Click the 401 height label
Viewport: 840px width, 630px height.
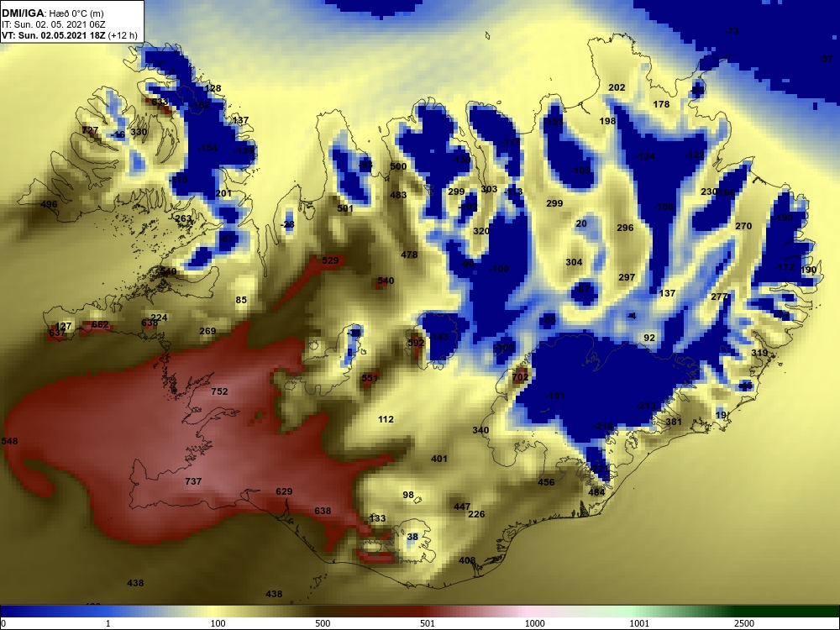439,459
